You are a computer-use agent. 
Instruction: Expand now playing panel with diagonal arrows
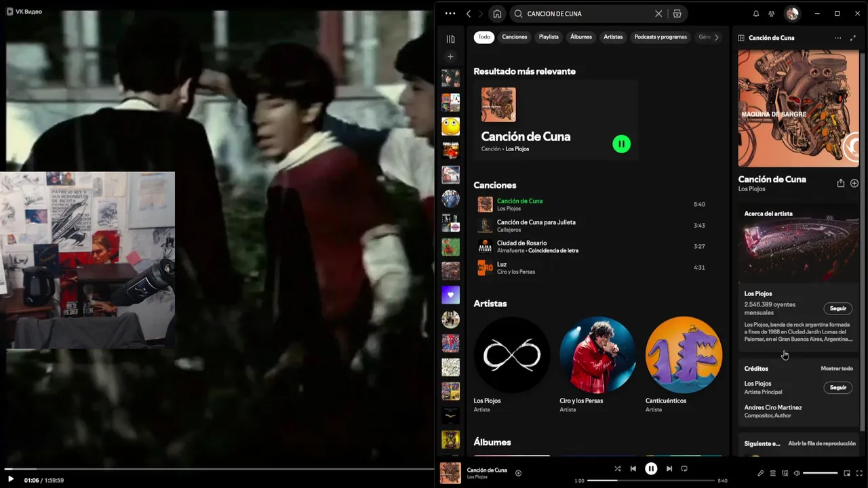click(x=853, y=38)
